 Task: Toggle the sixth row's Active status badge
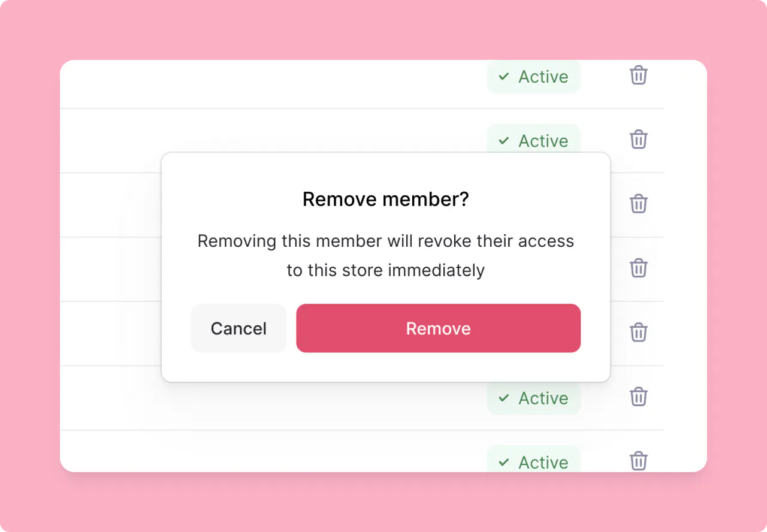[533, 398]
